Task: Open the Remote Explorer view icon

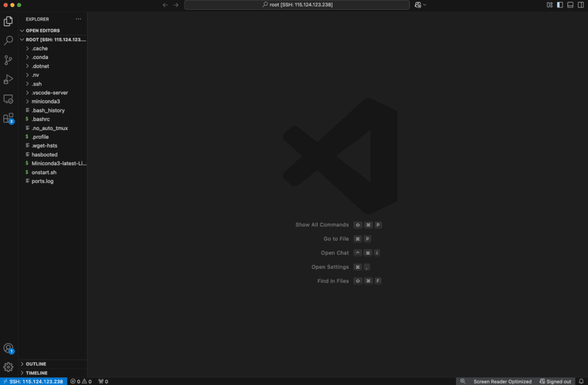Action: [x=8, y=99]
